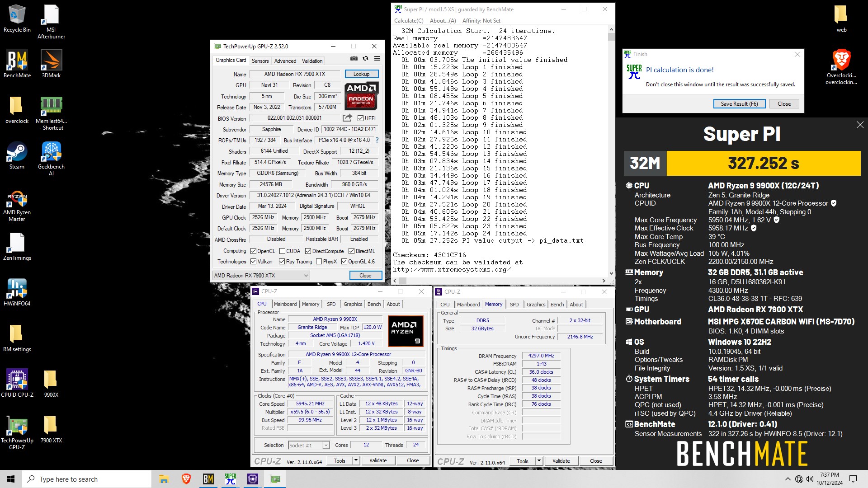Switch to Sensors tab in GPU-Z

pos(260,61)
